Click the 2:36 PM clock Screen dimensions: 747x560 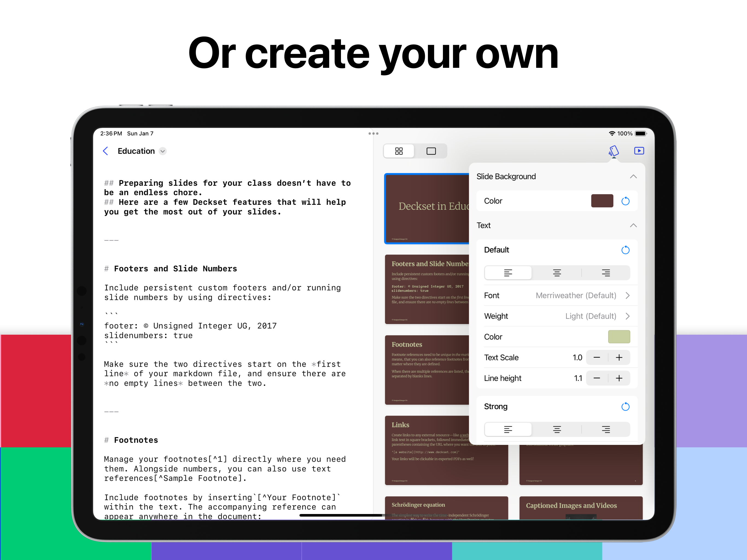click(111, 133)
